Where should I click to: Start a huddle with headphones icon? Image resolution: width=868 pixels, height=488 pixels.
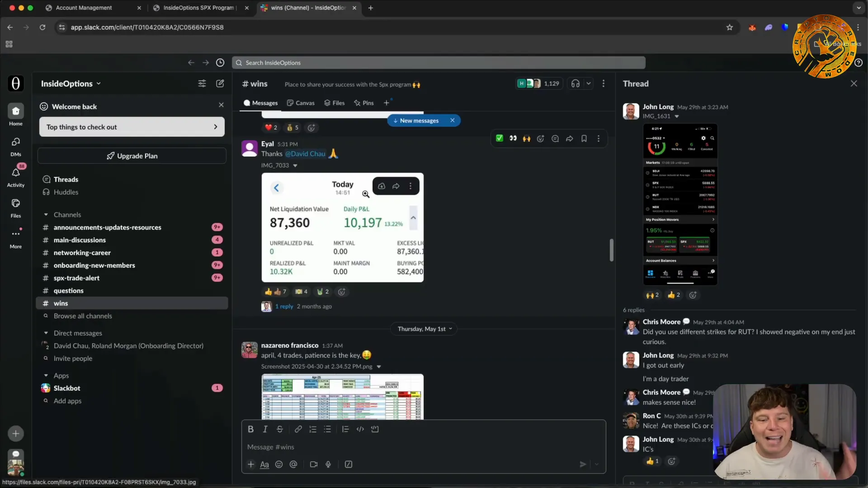point(576,84)
